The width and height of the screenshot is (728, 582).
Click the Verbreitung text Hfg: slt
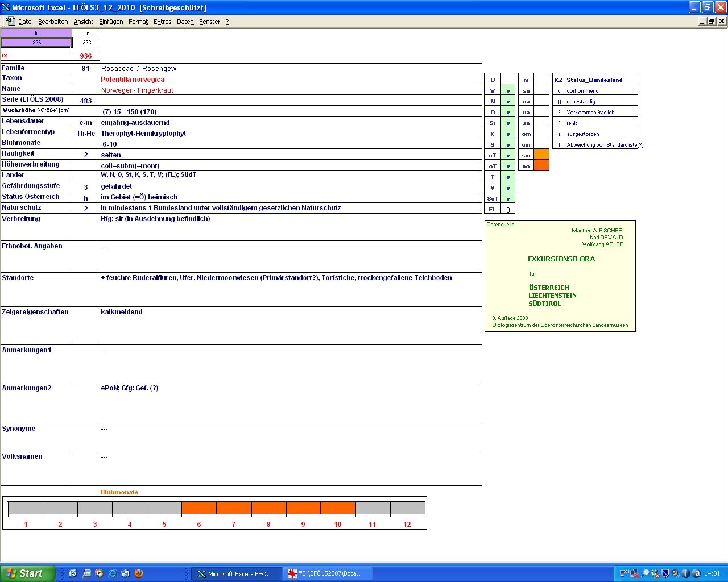(x=155, y=219)
